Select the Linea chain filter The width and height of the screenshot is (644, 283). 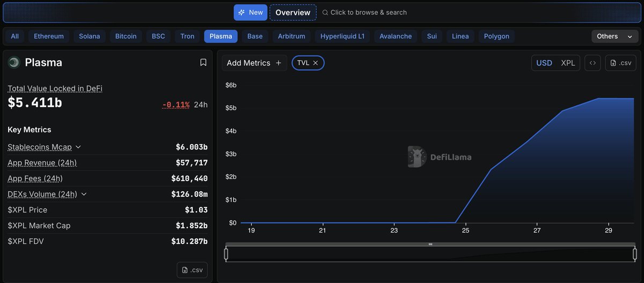tap(460, 36)
